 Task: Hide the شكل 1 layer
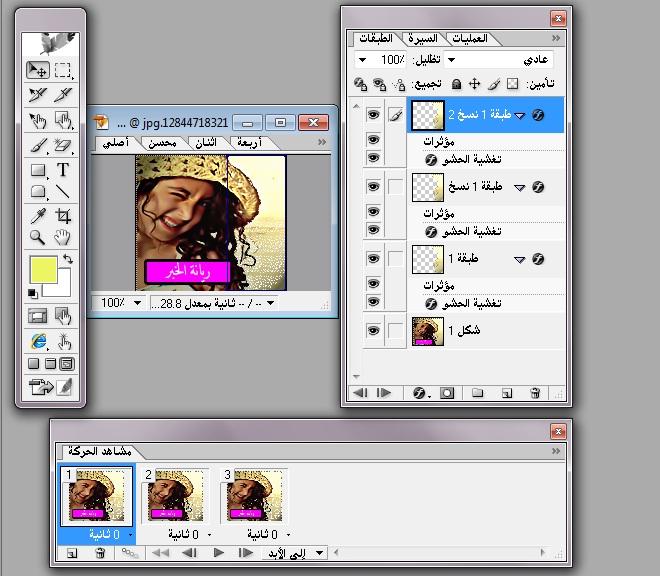[x=373, y=330]
